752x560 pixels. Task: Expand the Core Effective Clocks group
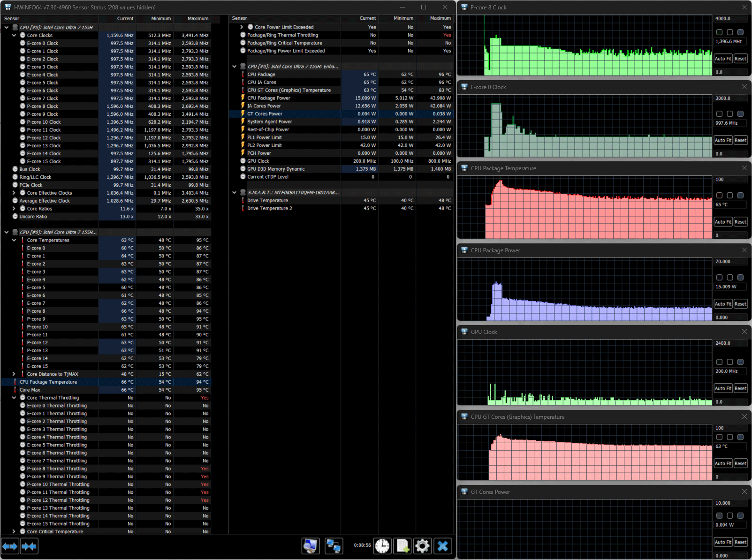(x=14, y=193)
